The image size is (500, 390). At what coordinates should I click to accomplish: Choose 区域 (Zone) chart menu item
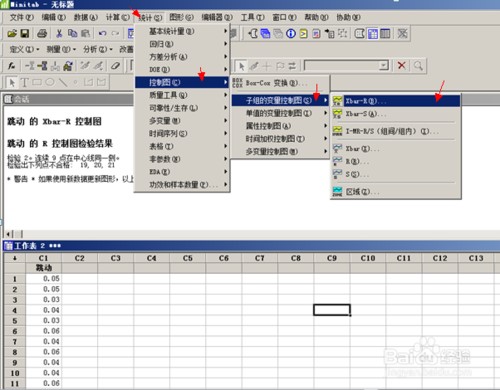[396, 192]
